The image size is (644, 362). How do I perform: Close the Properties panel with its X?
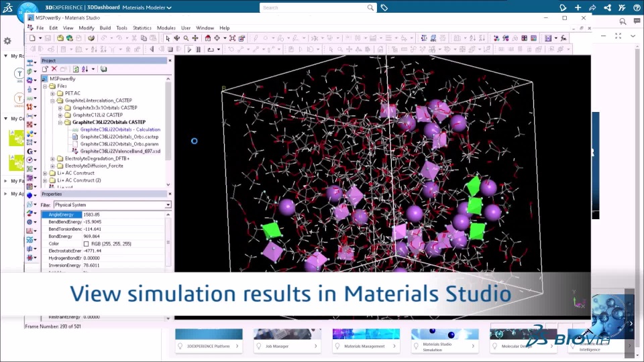tap(170, 194)
